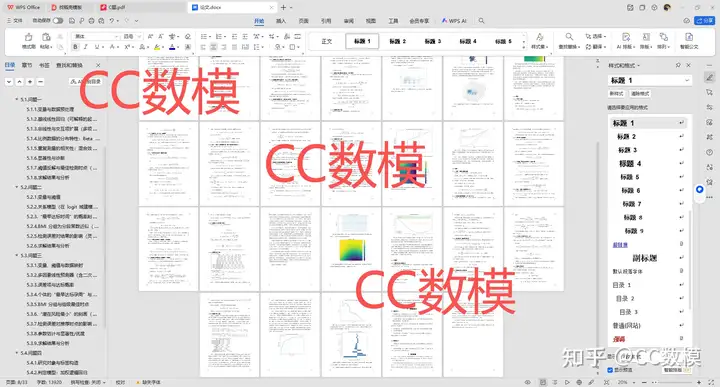
Task: Click the smart document (智能公文) icon
Action: (689, 37)
